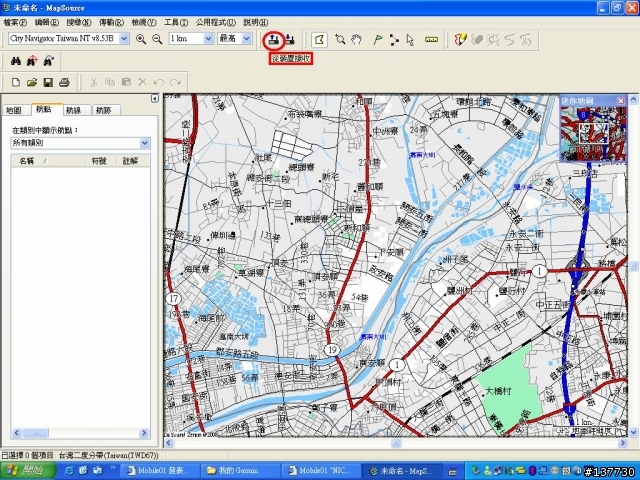
Task: Click the Receive From Device icon
Action: click(273, 40)
